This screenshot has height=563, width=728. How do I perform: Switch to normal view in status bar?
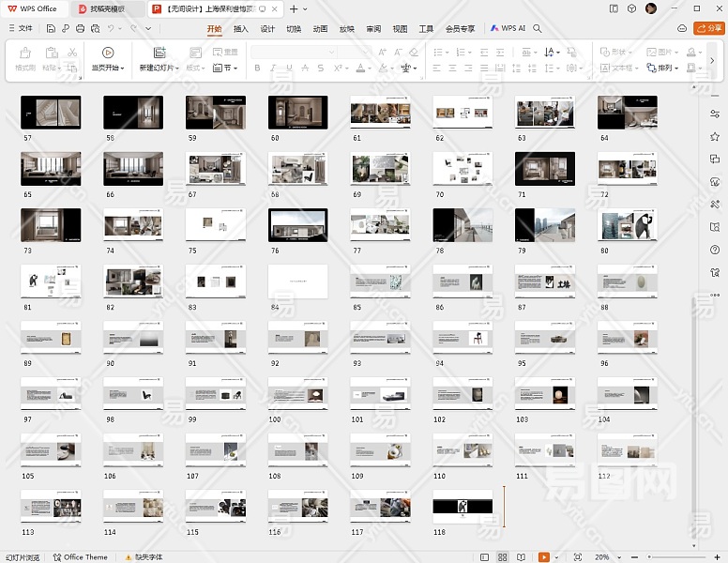click(x=482, y=557)
